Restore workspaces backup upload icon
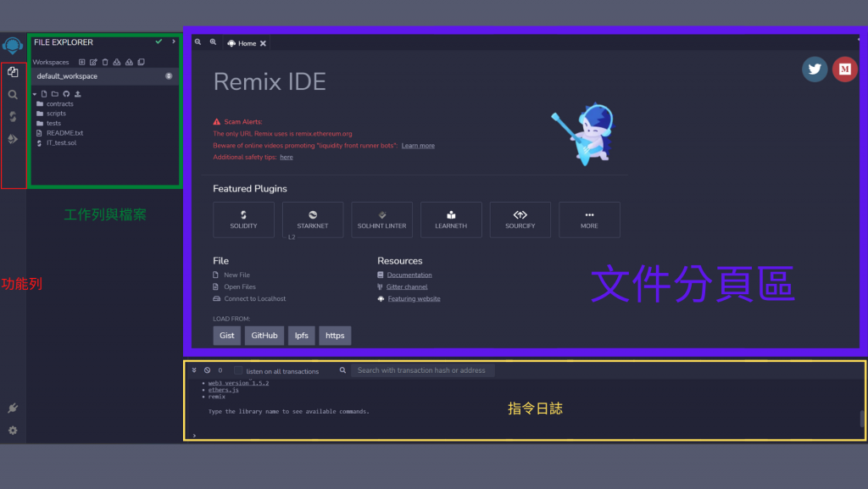 pyautogui.click(x=129, y=62)
